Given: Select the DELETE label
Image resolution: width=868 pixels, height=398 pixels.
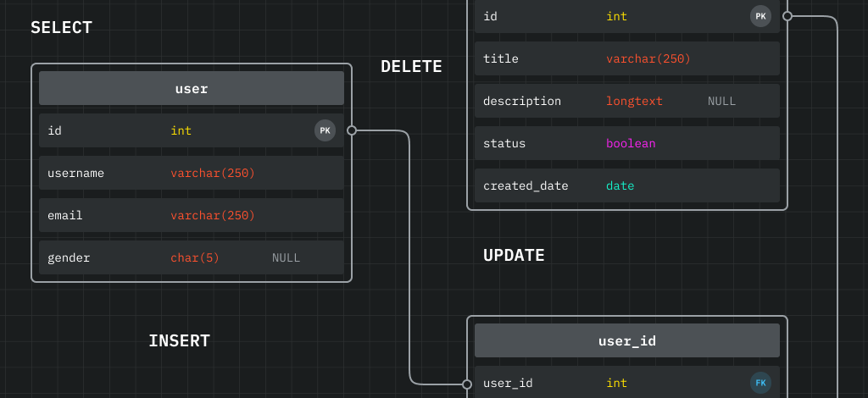Looking at the screenshot, I should coord(411,67).
